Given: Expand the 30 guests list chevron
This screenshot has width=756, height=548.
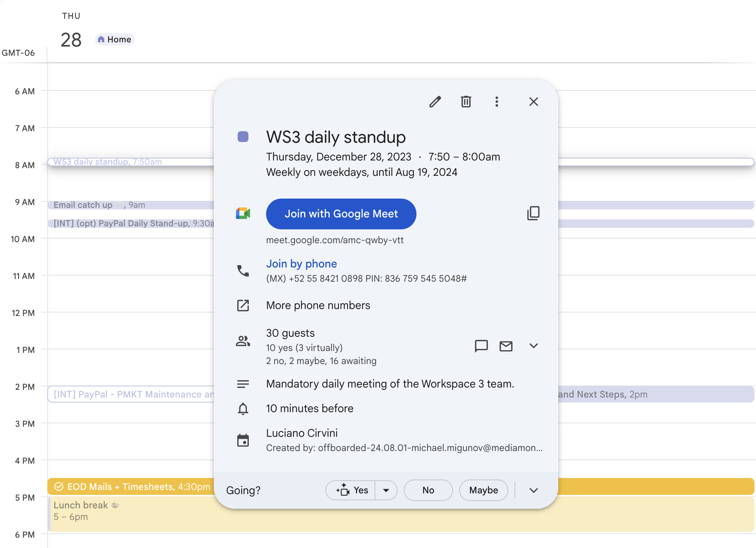Looking at the screenshot, I should coord(533,346).
